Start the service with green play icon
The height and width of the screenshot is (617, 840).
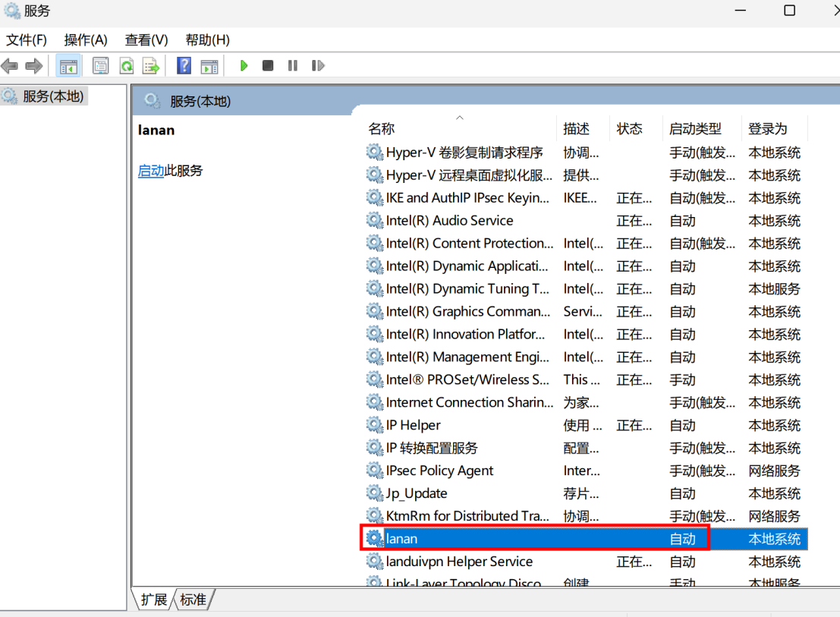(x=244, y=66)
